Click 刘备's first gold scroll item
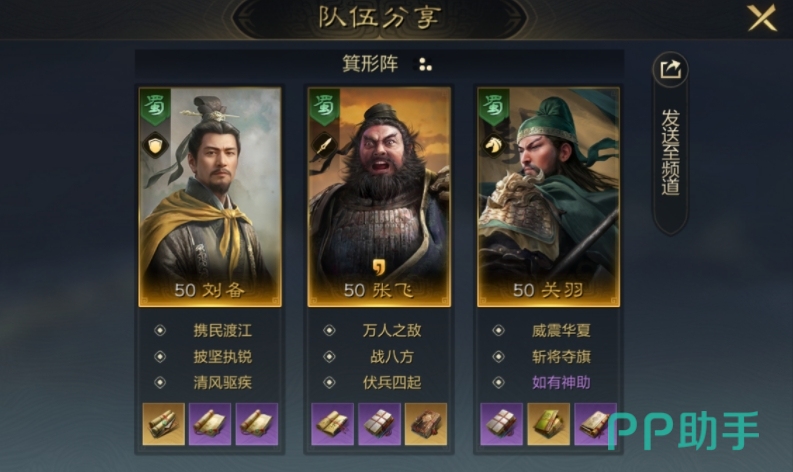 [163, 424]
